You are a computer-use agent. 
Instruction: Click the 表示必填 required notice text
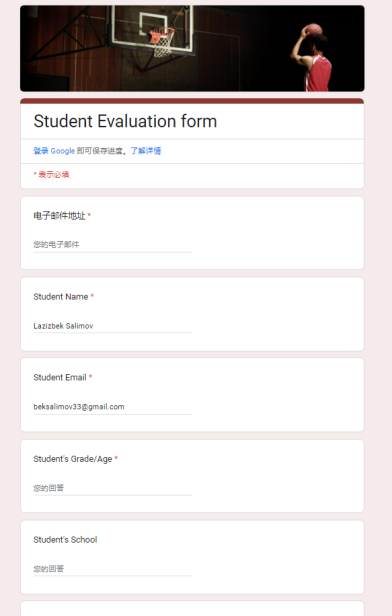(x=51, y=174)
